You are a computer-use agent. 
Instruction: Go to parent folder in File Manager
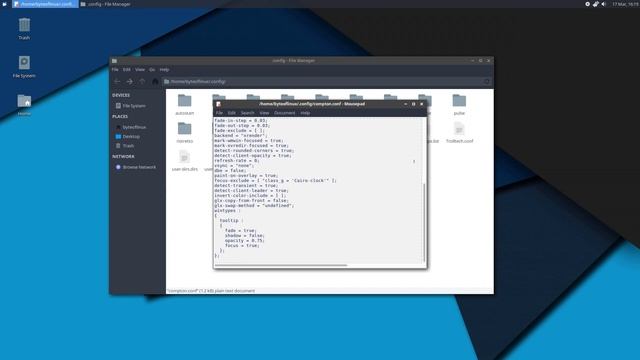(142, 82)
